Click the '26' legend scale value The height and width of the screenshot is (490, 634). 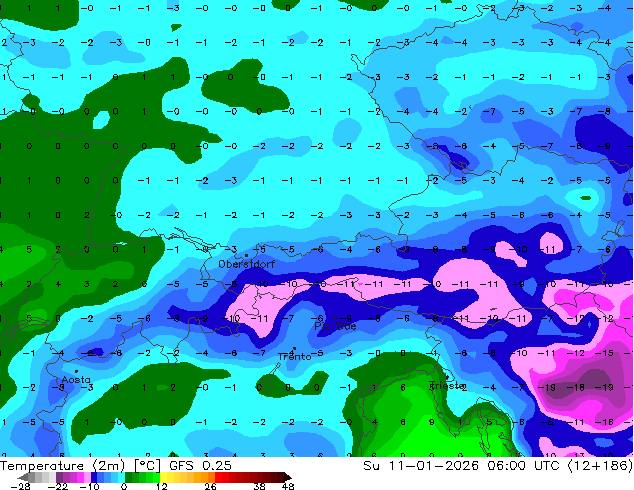(210, 486)
